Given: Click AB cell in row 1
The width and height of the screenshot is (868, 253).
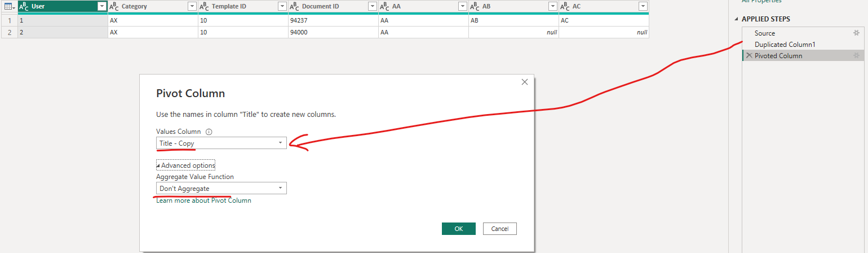Looking at the screenshot, I should [513, 20].
